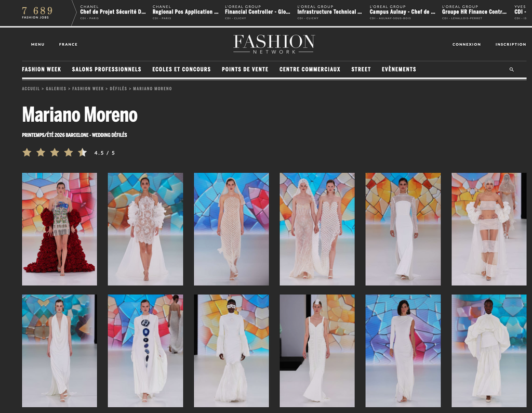Click CONNEXION to log in

pyautogui.click(x=467, y=45)
